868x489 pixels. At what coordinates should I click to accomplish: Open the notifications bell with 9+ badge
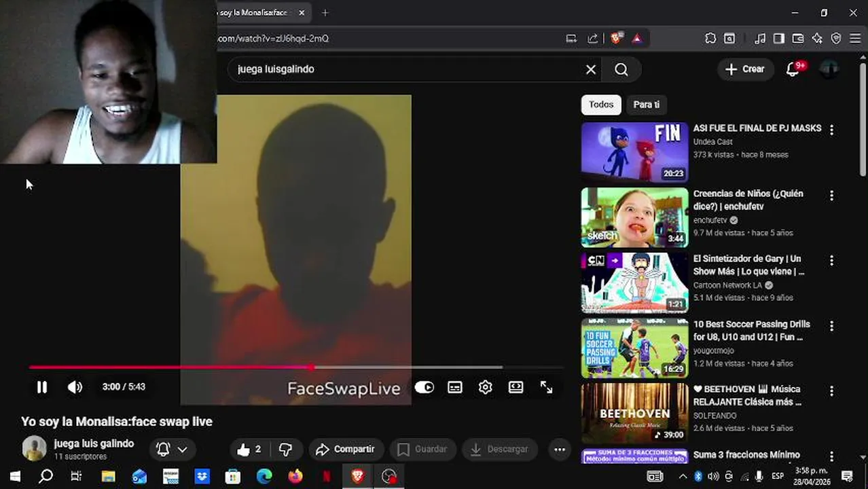tap(793, 69)
